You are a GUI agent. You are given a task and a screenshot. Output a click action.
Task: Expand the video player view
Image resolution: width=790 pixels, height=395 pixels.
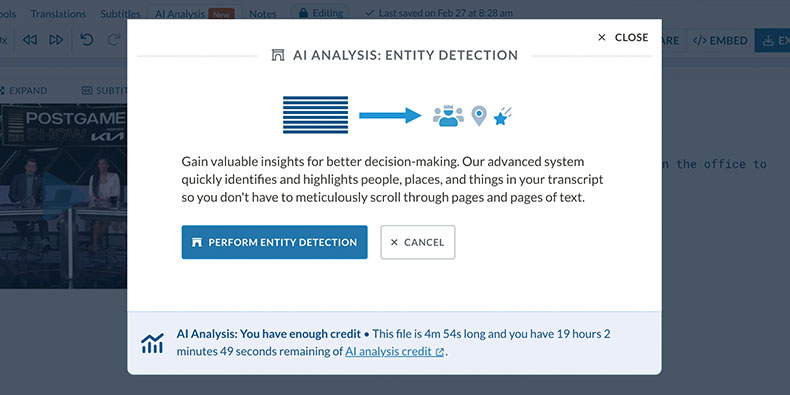tap(24, 91)
